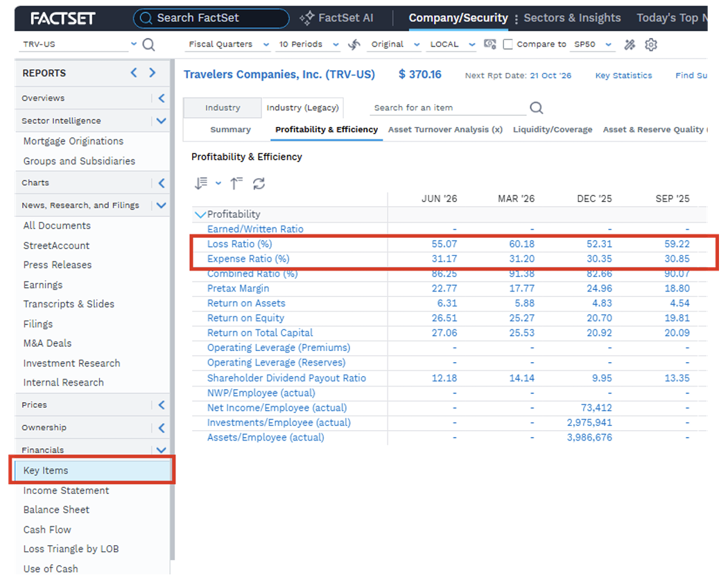Select Balance Sheet in Financials
This screenshot has width=728, height=582.
click(x=56, y=510)
